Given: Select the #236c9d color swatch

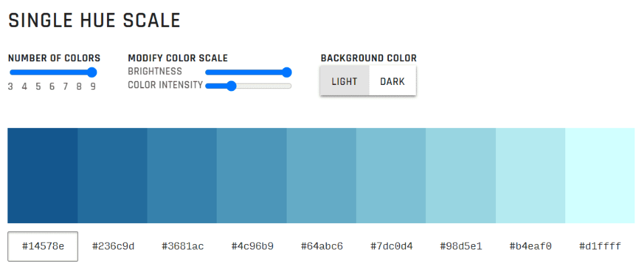Looking at the screenshot, I should point(112,175).
